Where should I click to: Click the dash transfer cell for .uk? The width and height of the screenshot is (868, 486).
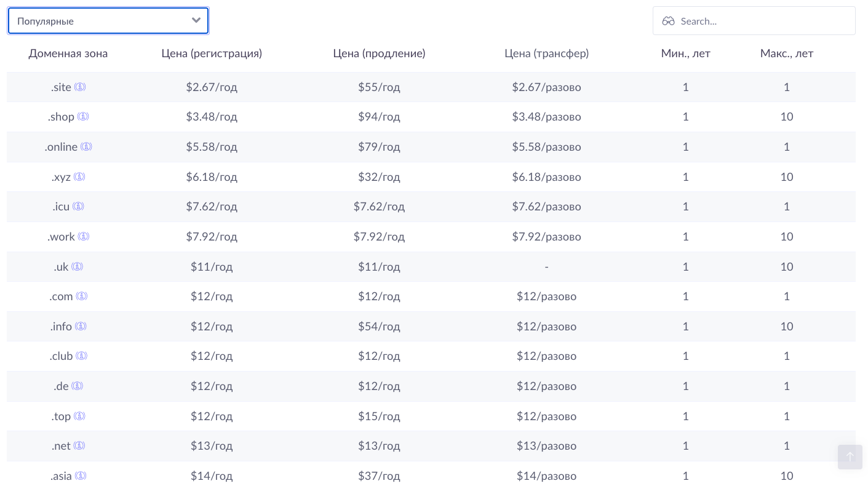tap(546, 267)
